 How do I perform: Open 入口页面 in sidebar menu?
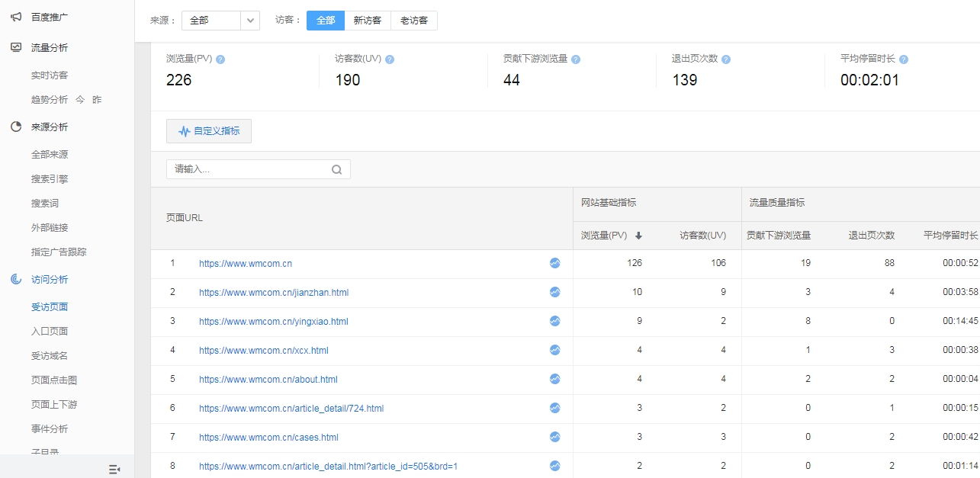[50, 332]
